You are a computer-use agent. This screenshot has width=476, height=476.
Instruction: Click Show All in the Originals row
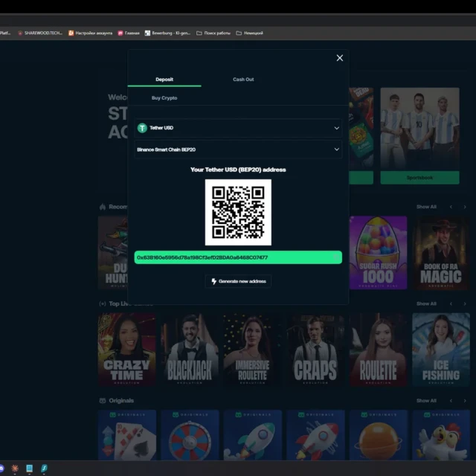click(x=426, y=401)
